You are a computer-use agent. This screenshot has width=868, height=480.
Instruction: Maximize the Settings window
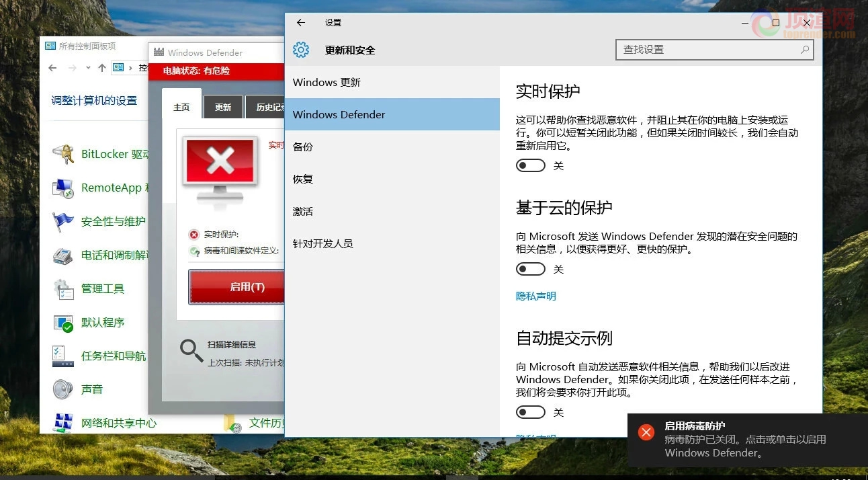coord(776,23)
